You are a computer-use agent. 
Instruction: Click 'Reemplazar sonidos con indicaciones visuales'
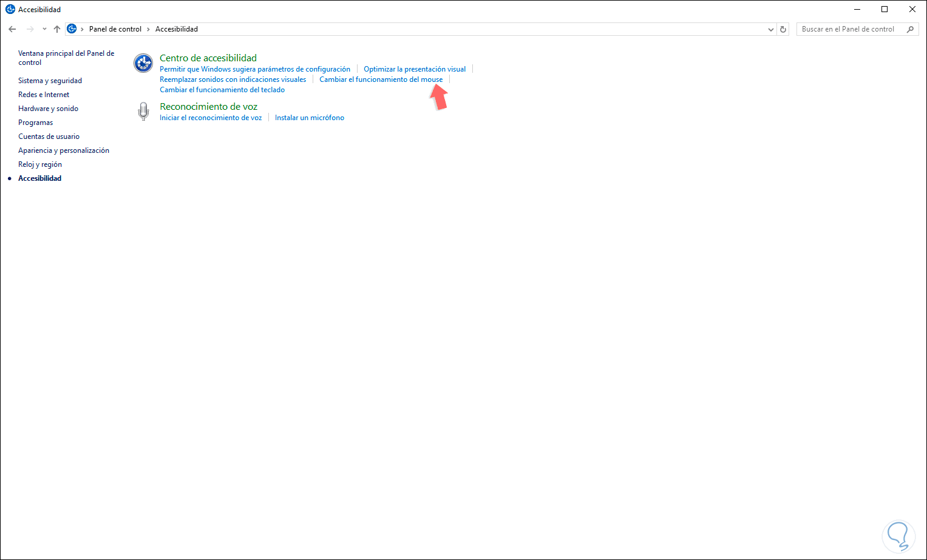point(233,79)
